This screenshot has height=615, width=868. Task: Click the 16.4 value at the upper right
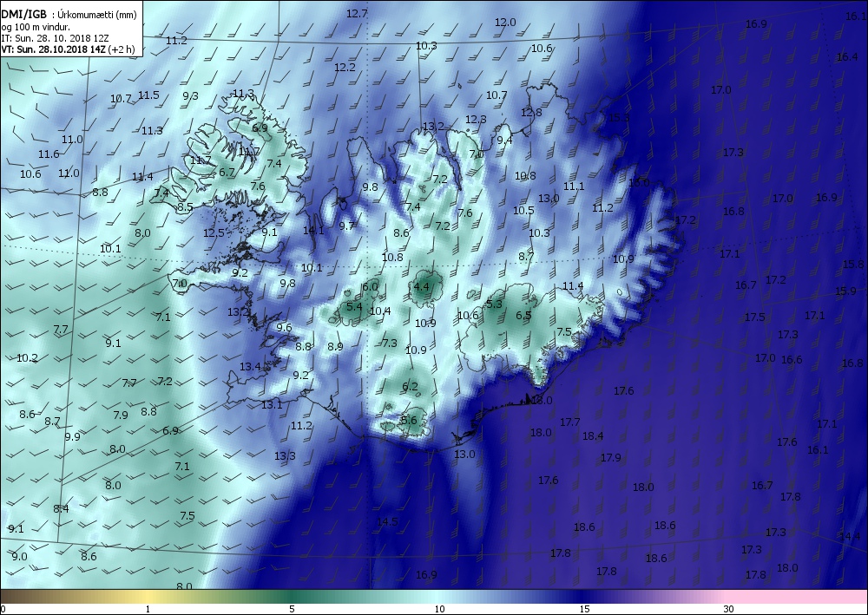click(847, 57)
